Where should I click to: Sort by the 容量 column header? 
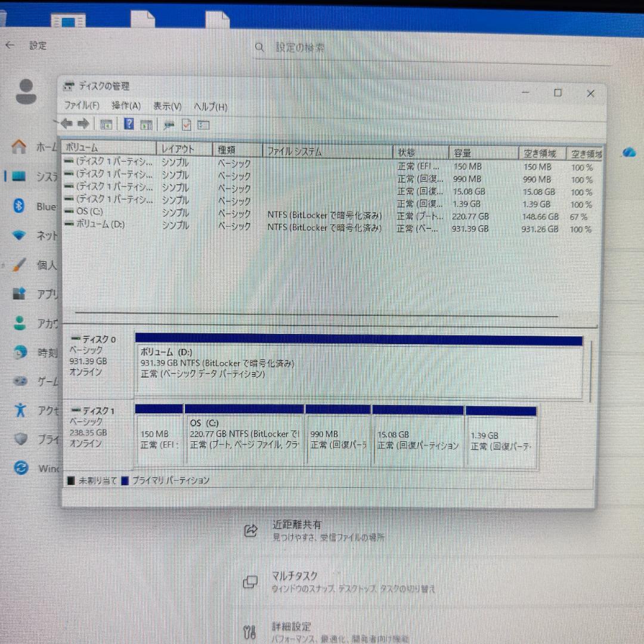484,153
